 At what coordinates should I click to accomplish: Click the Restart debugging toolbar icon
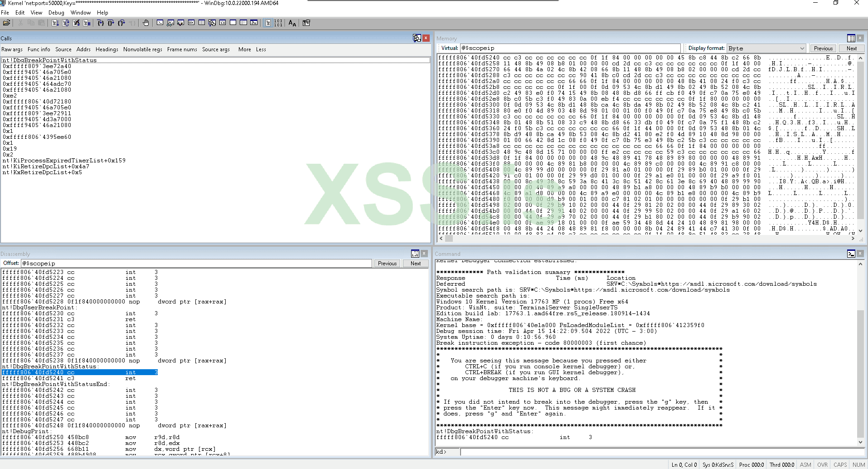click(x=66, y=23)
